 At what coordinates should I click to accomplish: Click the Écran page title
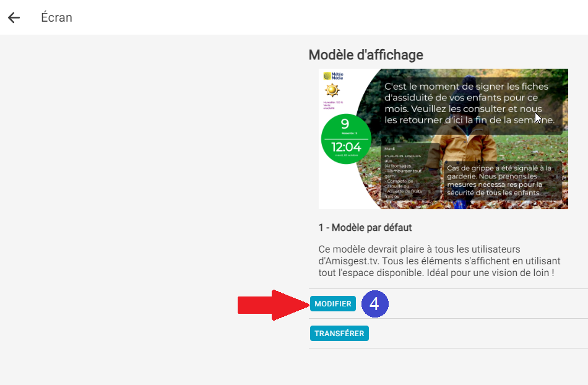coord(56,17)
